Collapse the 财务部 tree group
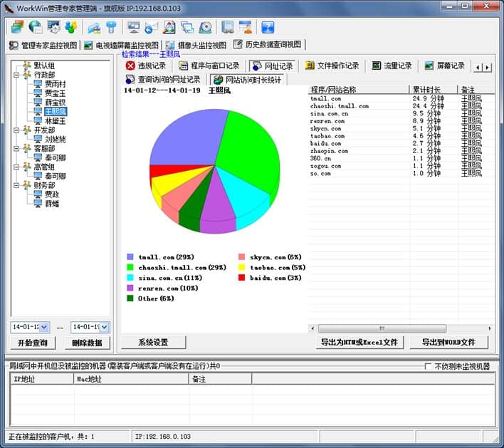This screenshot has height=448, width=504. click(16, 185)
